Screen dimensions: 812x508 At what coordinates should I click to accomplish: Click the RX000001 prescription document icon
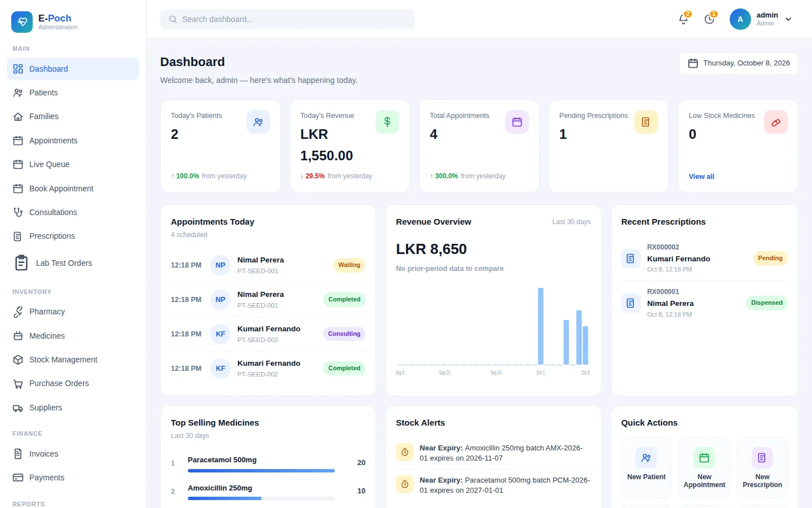point(630,303)
